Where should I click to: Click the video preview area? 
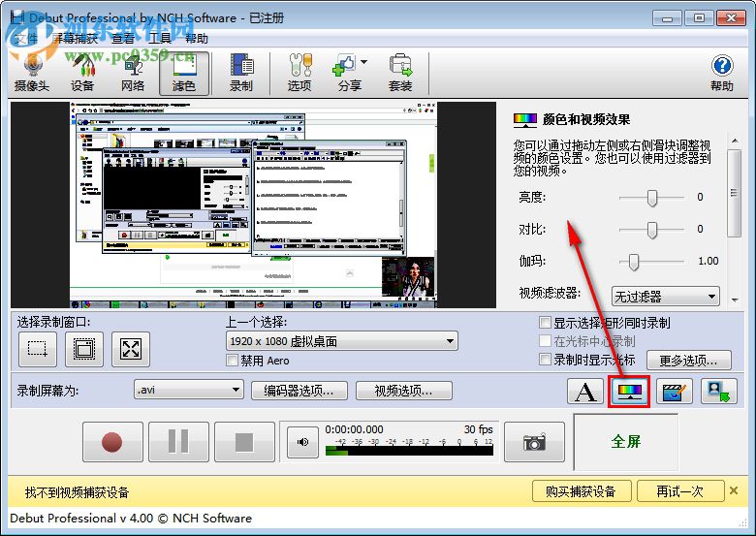coord(253,205)
